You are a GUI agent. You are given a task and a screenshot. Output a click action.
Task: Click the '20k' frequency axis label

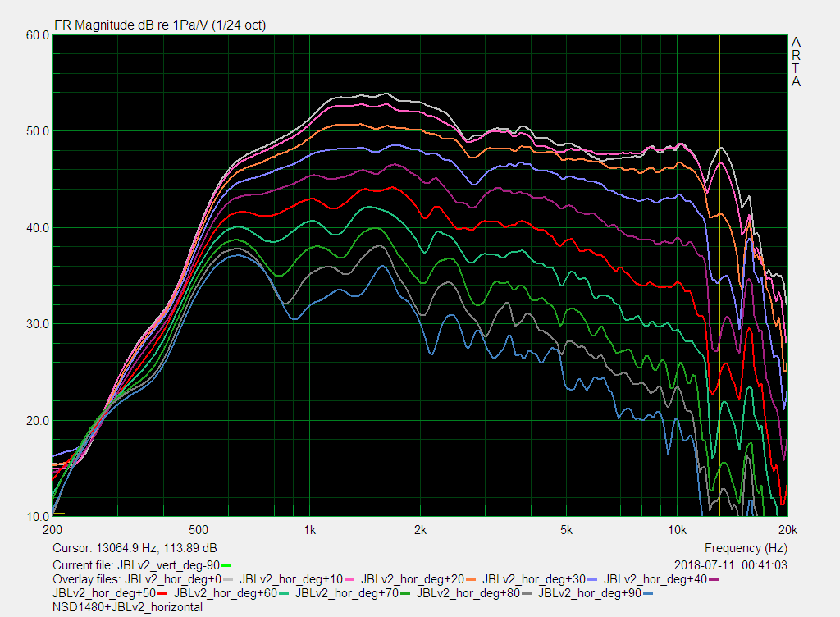pos(788,530)
